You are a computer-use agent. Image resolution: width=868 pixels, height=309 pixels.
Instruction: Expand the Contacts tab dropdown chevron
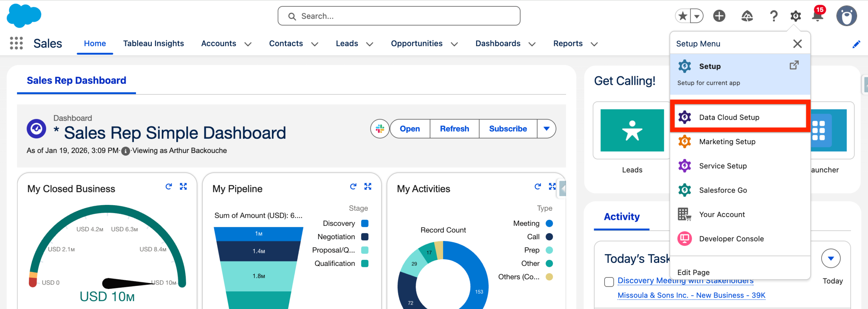pyautogui.click(x=315, y=44)
